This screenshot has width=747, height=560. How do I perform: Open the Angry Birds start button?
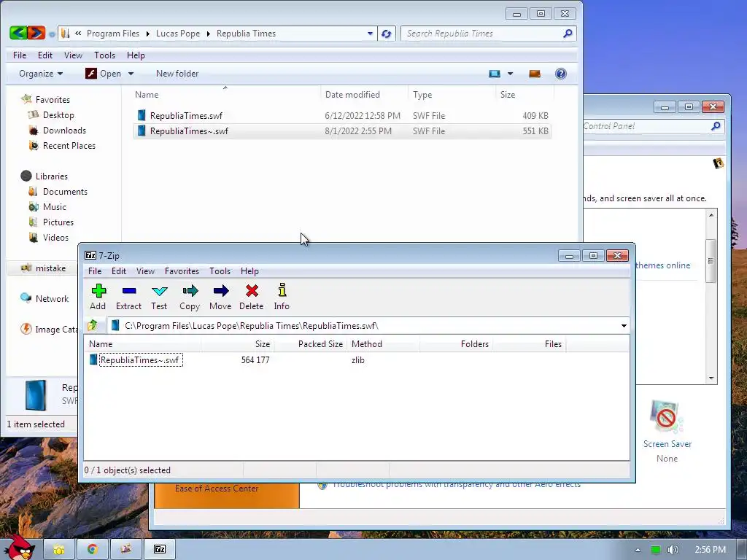coord(20,548)
